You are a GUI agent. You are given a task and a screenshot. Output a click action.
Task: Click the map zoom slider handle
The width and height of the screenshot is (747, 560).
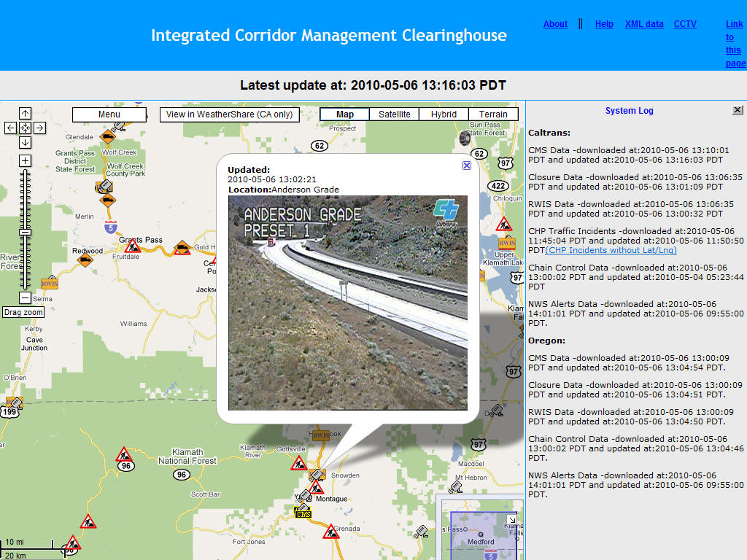pos(25,231)
